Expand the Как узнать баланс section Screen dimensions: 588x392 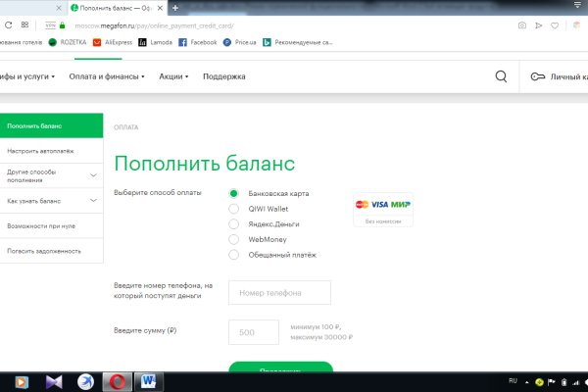click(x=93, y=201)
